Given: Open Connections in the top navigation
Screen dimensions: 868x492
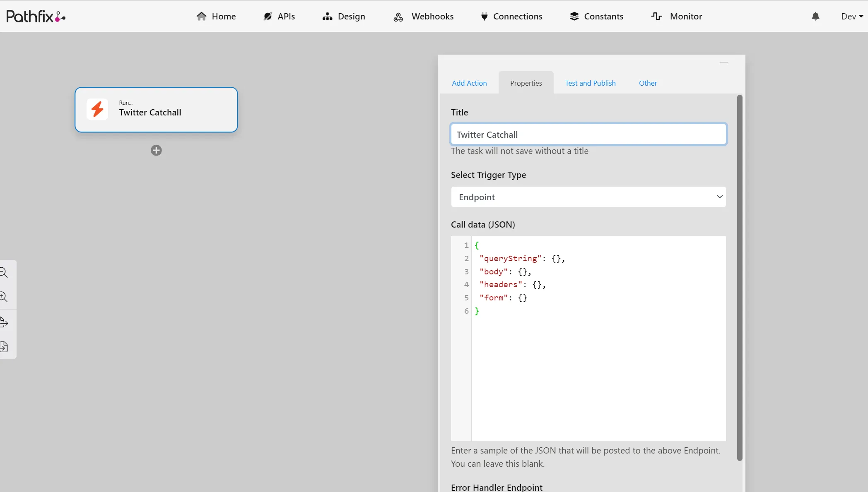Looking at the screenshot, I should point(511,16).
